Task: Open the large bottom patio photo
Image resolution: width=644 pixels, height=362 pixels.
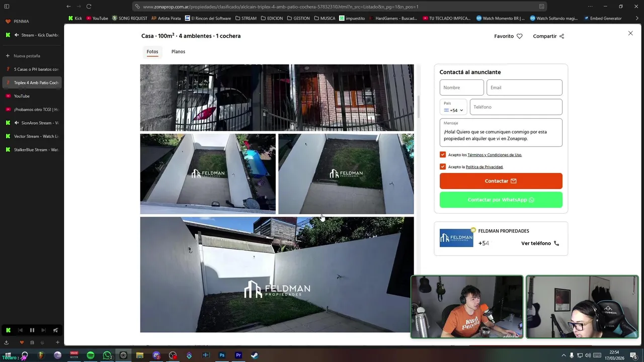Action: [x=277, y=275]
